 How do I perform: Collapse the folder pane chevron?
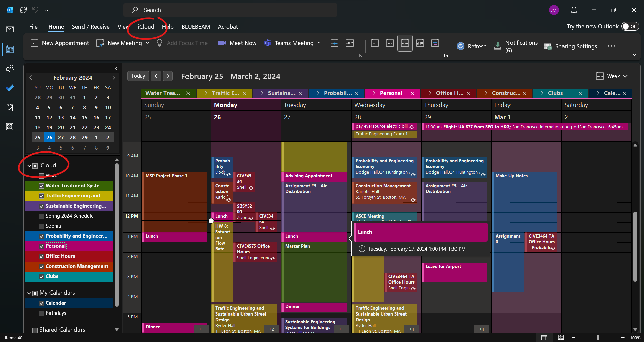coord(116,68)
